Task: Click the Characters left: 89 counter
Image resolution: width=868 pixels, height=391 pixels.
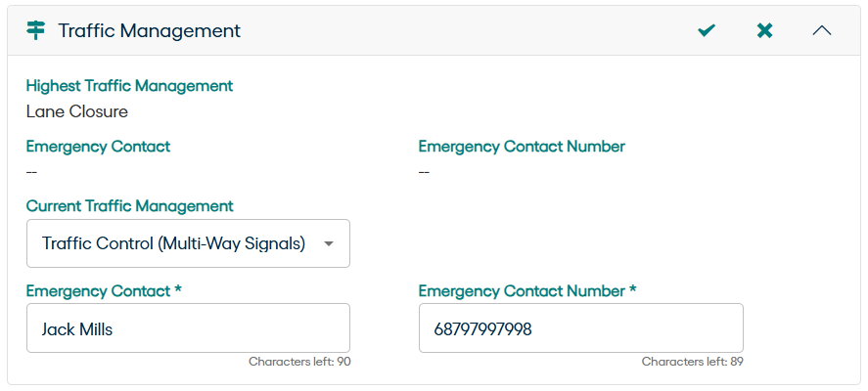Action: 692,362
